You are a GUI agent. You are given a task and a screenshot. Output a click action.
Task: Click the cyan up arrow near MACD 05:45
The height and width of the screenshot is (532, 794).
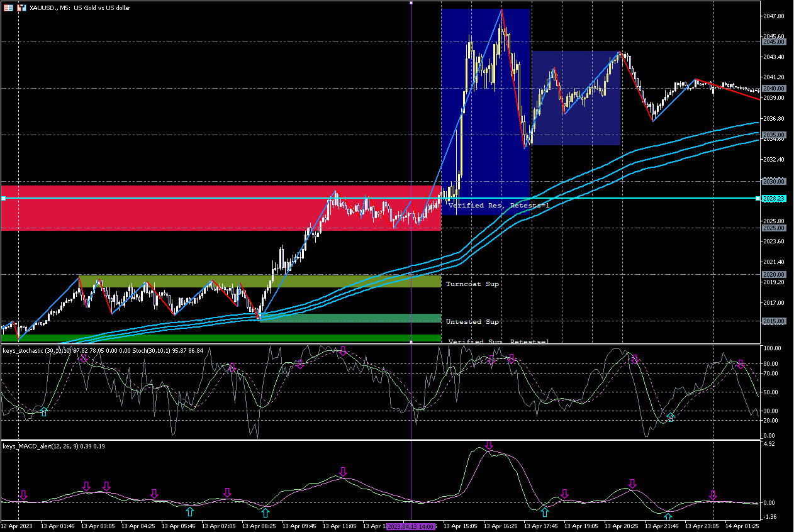(x=190, y=511)
